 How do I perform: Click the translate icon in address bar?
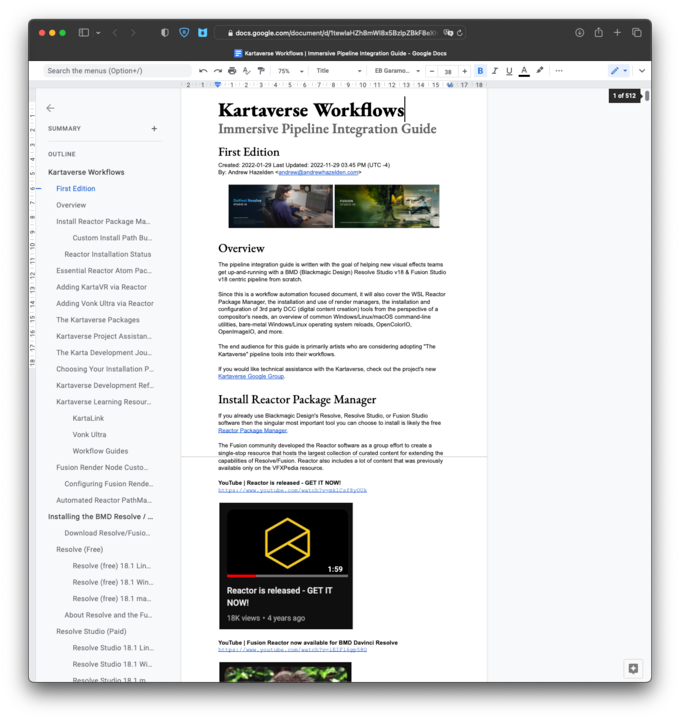click(x=448, y=33)
